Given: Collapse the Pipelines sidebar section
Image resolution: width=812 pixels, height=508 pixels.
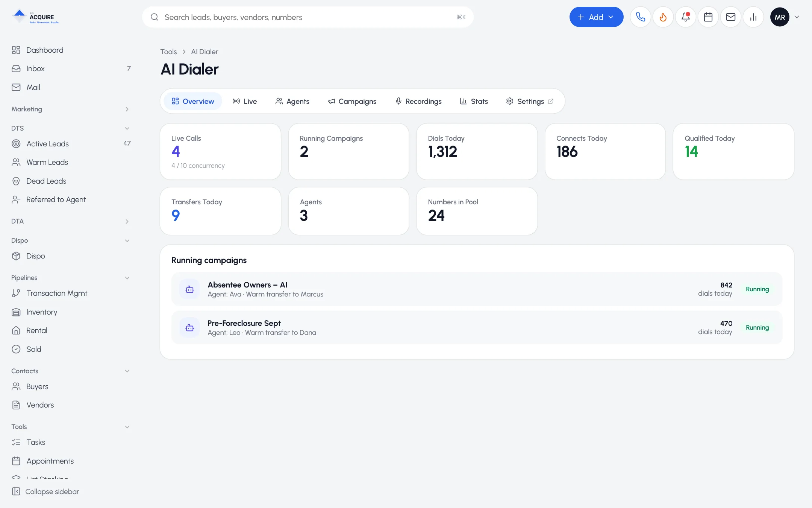Looking at the screenshot, I should (70, 278).
